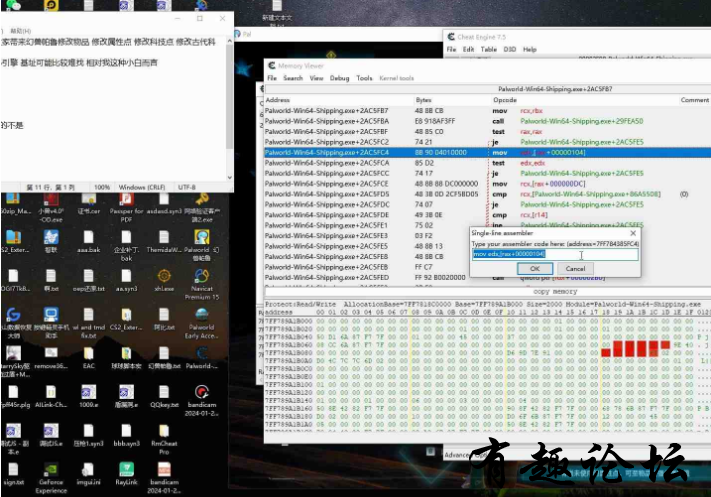Open Palworld Early Access desktop icon
The height and width of the screenshot is (497, 711).
(x=202, y=323)
